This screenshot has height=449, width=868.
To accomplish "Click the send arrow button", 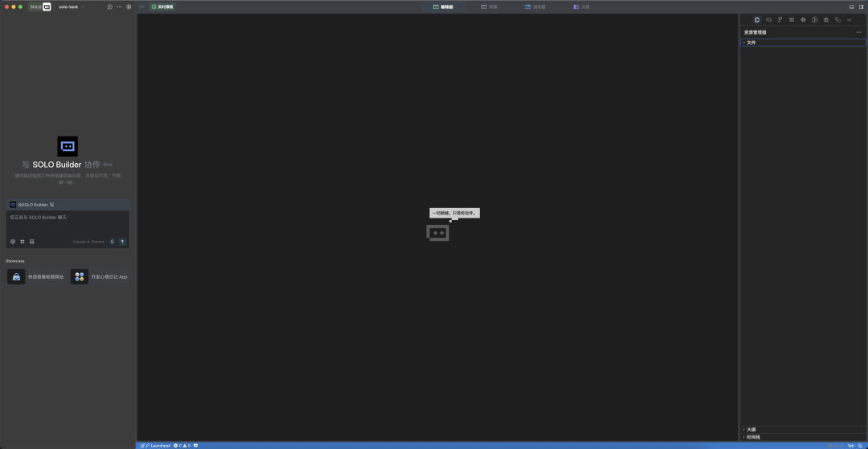I will [122, 242].
